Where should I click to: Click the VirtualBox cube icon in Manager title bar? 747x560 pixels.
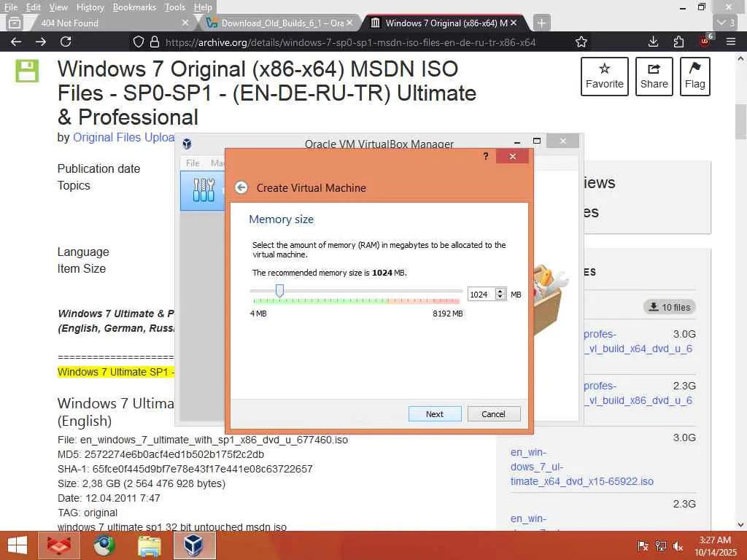tap(187, 144)
